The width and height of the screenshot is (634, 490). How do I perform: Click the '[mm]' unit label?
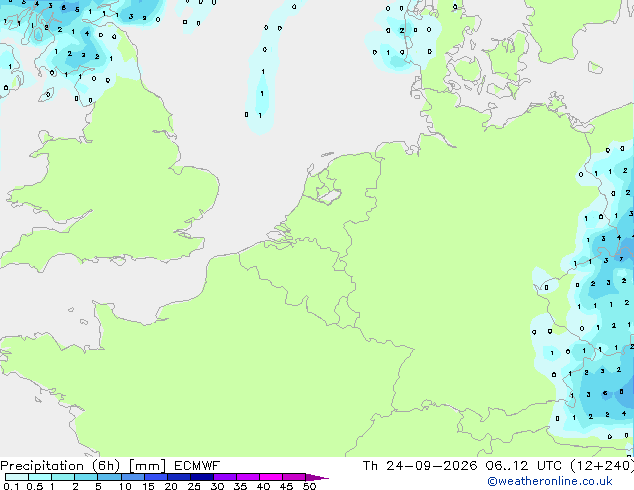[147, 466]
